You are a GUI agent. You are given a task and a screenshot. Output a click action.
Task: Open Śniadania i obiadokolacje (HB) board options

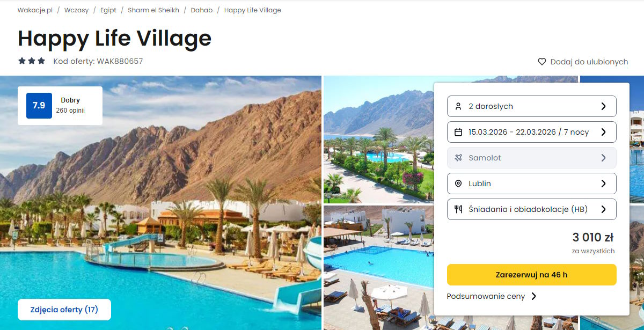pyautogui.click(x=532, y=209)
